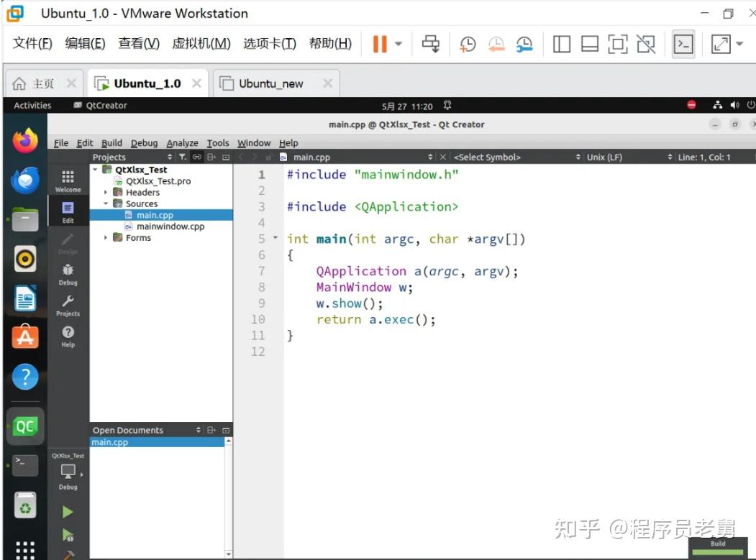This screenshot has width=756, height=560.
Task: Filter the Projects tree
Action: (x=182, y=157)
